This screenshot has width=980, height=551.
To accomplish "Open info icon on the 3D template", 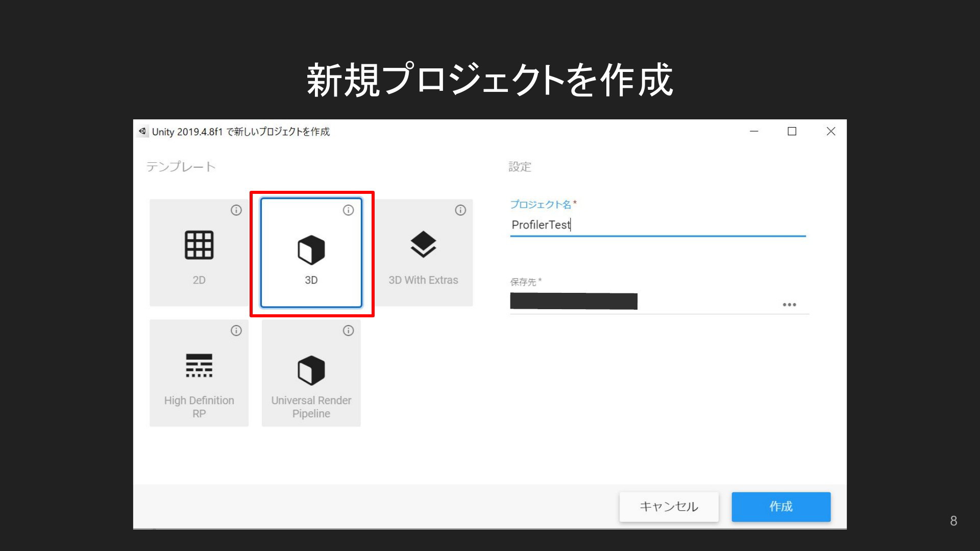I will pos(348,210).
